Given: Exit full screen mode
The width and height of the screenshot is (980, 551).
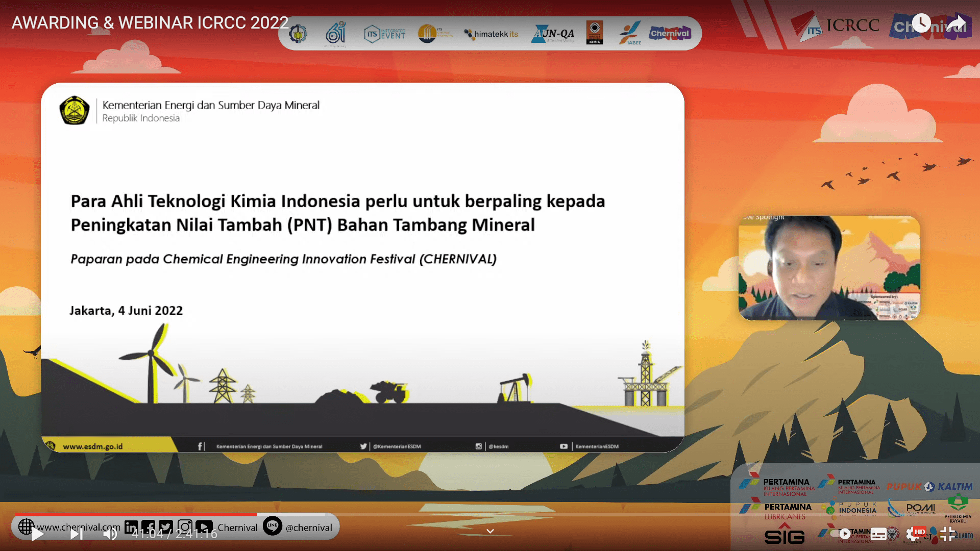Looking at the screenshot, I should click(947, 534).
